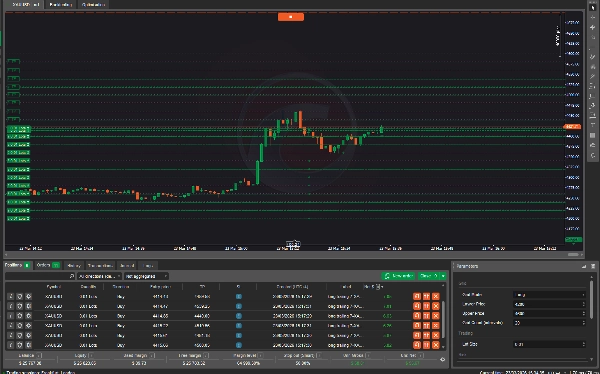Click chart horizontal scrollbar thumb
Screen dimensions: 600x374
pyautogui.click(x=573, y=255)
